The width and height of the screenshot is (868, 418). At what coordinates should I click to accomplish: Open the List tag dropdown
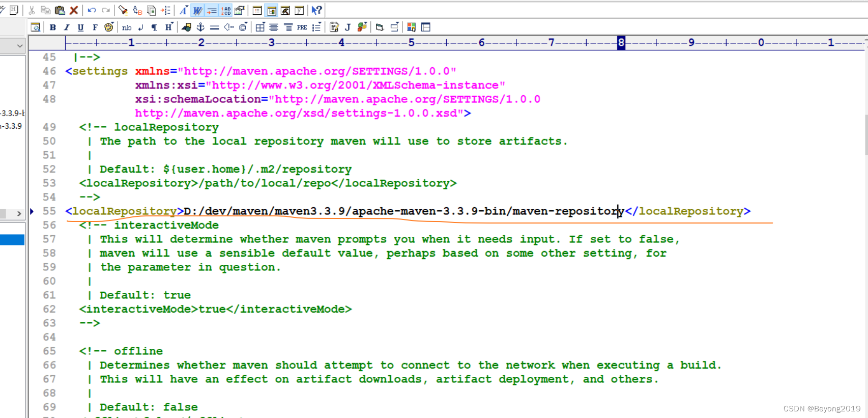click(316, 27)
